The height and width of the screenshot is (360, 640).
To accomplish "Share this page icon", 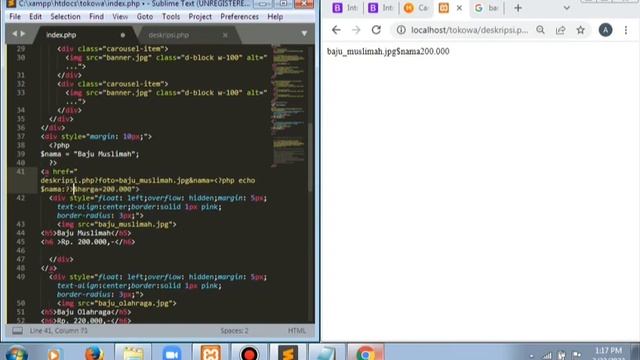I will pyautogui.click(x=560, y=30).
